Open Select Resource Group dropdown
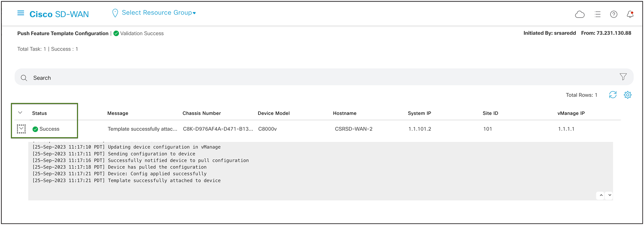Screen dimensions: 644x225 159,13
